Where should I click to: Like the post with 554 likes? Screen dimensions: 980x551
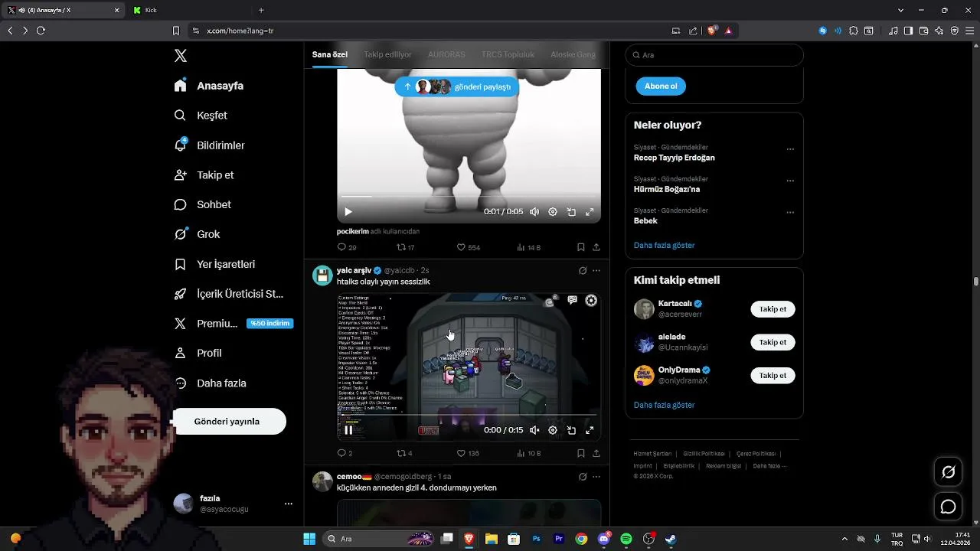[468, 247]
